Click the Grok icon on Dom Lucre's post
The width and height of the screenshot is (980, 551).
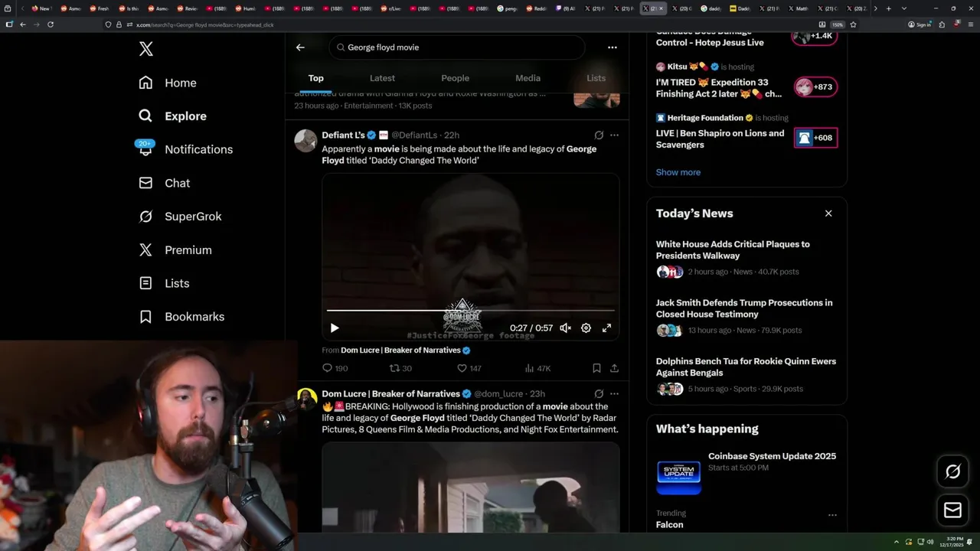pyautogui.click(x=599, y=394)
